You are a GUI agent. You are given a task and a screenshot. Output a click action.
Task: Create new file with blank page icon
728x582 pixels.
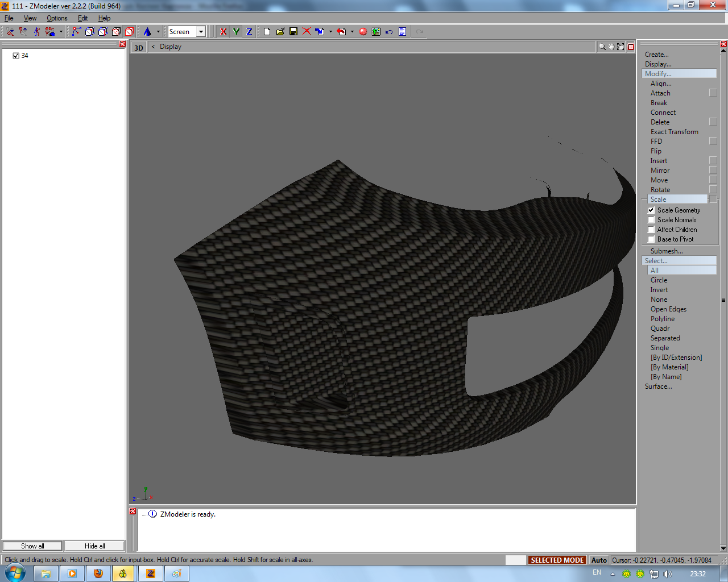point(267,32)
